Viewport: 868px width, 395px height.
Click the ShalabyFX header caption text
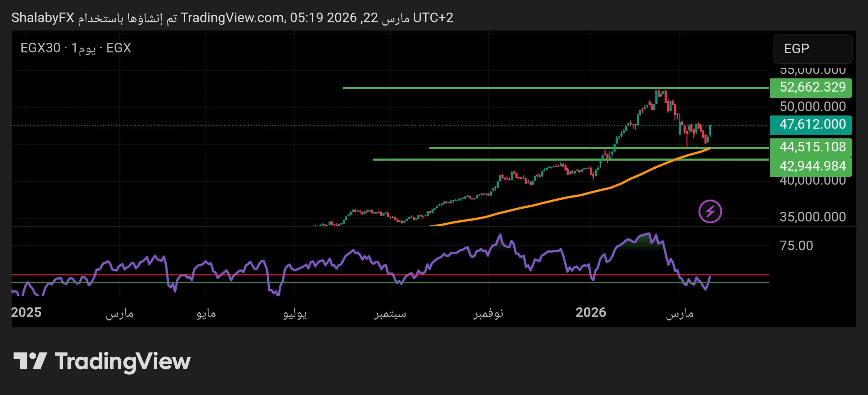[x=43, y=18]
